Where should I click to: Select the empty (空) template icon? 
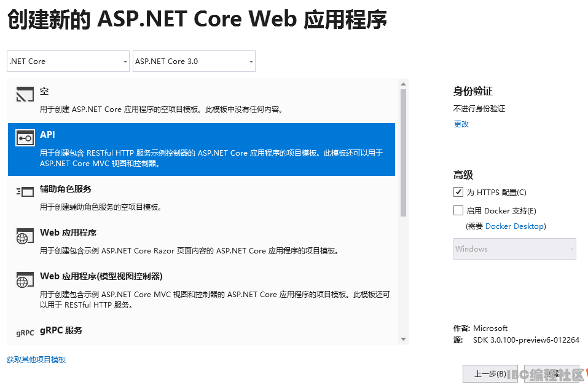pyautogui.click(x=25, y=94)
